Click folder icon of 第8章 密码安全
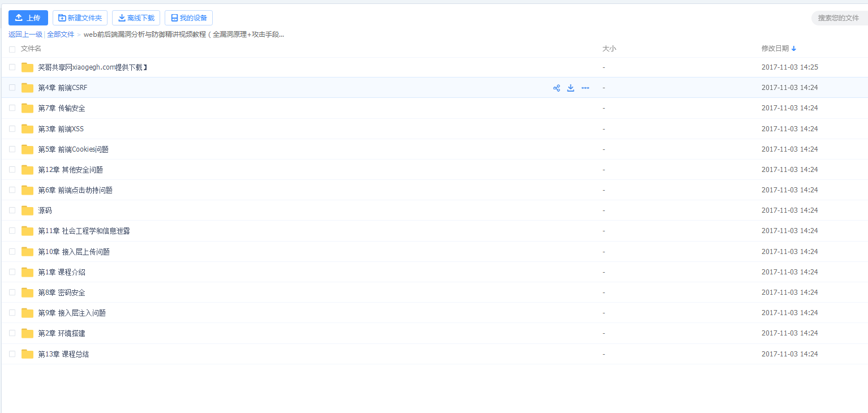Image resolution: width=868 pixels, height=413 pixels. click(28, 292)
